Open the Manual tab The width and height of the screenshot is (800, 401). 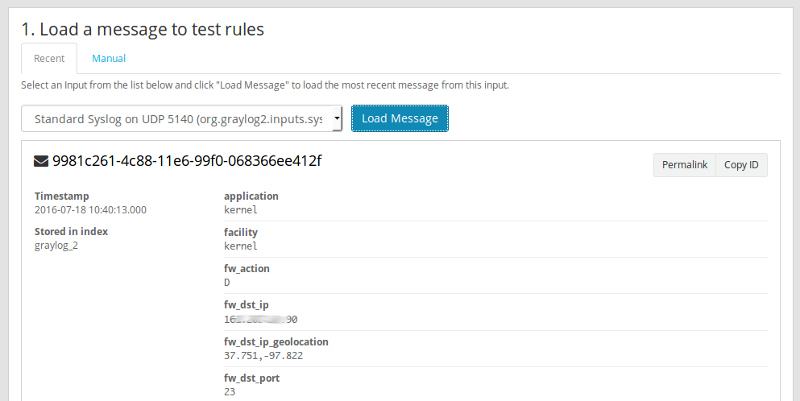pyautogui.click(x=109, y=58)
